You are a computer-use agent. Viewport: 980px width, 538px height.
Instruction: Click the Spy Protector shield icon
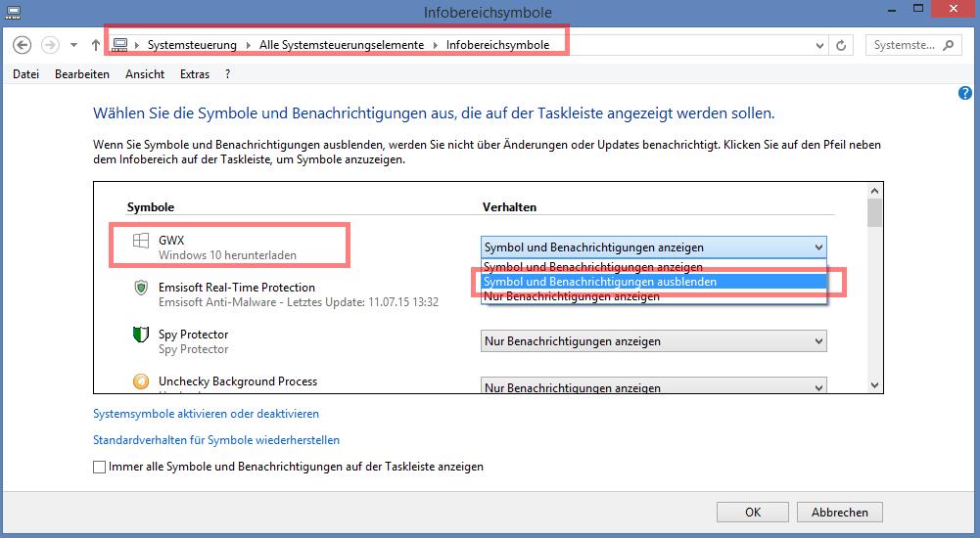[141, 335]
